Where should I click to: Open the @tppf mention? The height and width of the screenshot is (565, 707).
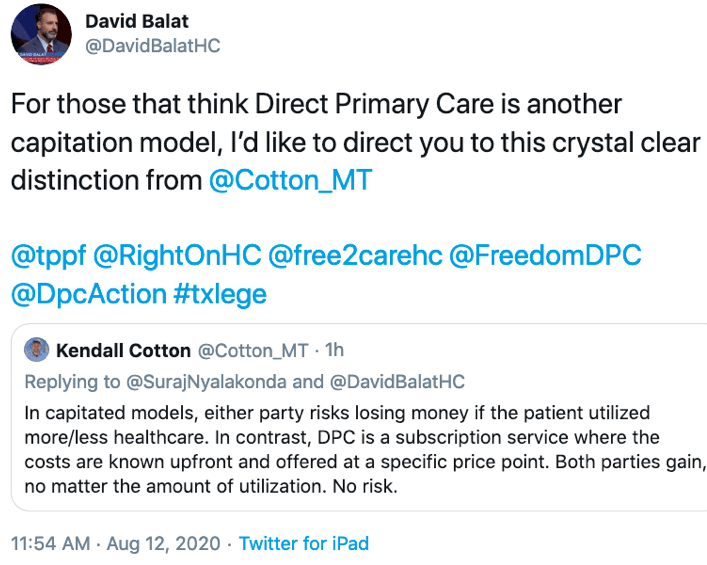47,256
